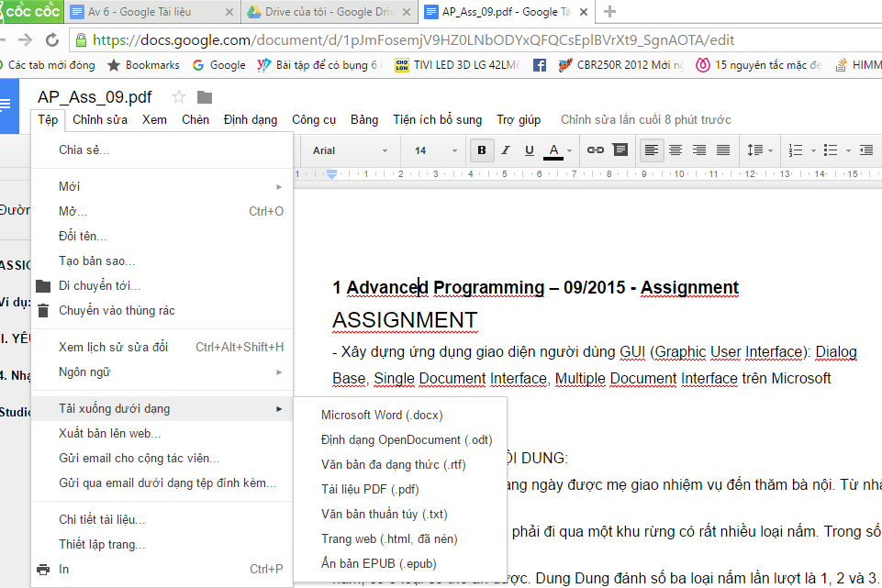Open the Arial font dropdown

point(349,150)
